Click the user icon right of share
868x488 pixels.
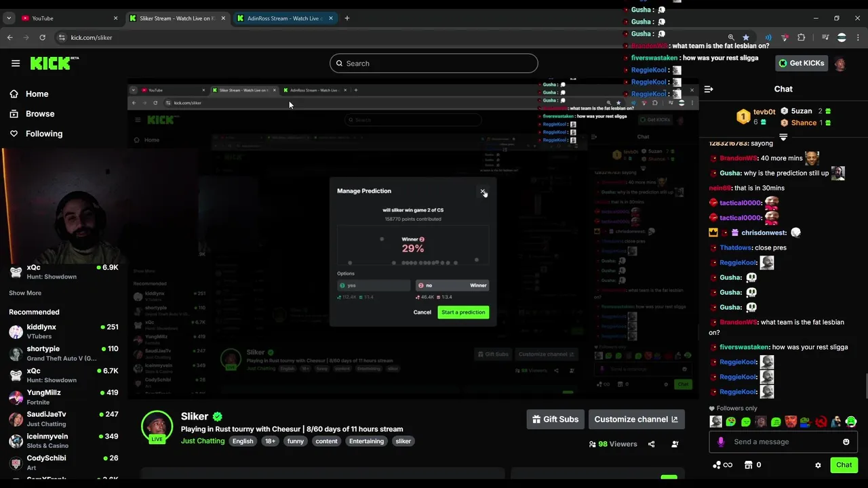(x=675, y=445)
